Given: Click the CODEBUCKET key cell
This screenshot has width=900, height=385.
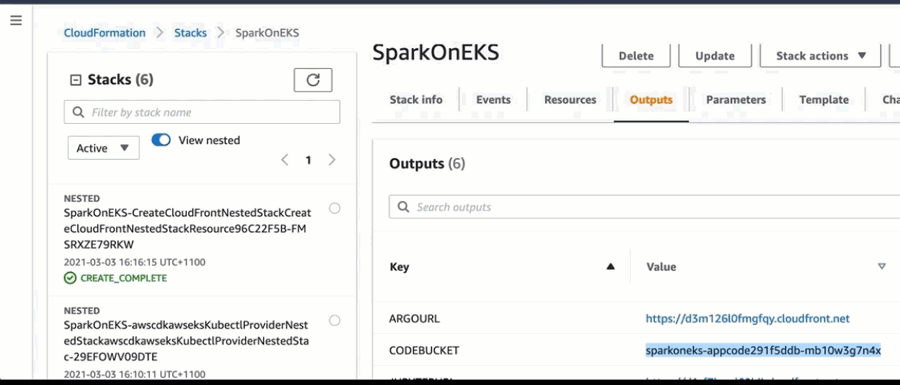Looking at the screenshot, I should 424,350.
